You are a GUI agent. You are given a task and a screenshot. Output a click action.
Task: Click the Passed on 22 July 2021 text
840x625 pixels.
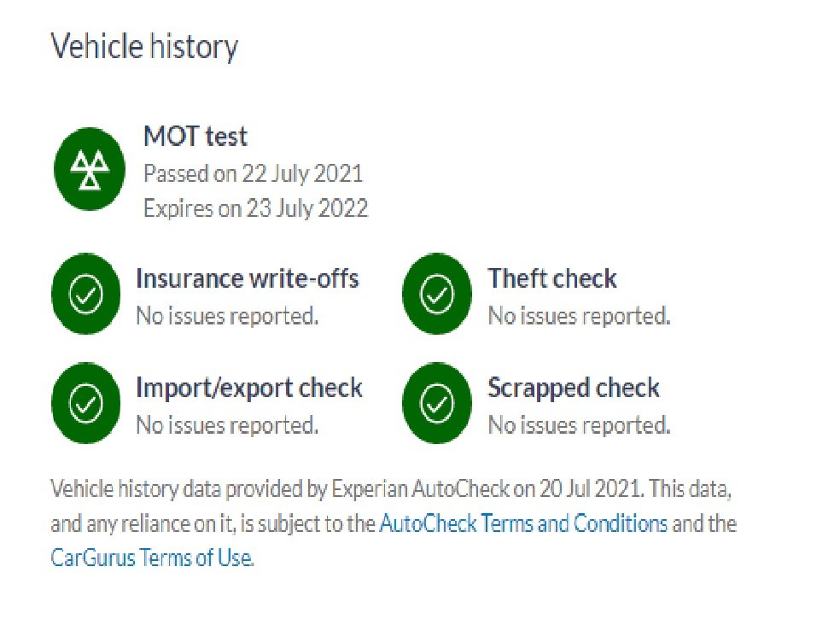[x=253, y=173]
